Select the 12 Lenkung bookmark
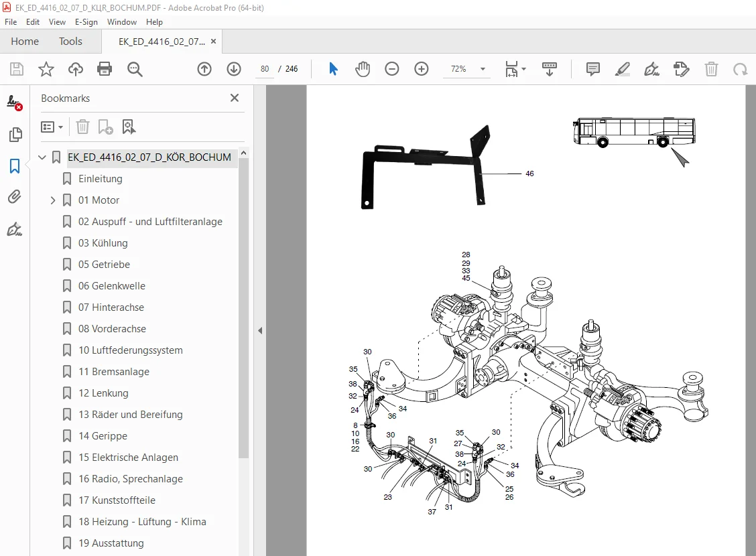The height and width of the screenshot is (556, 756). (104, 393)
